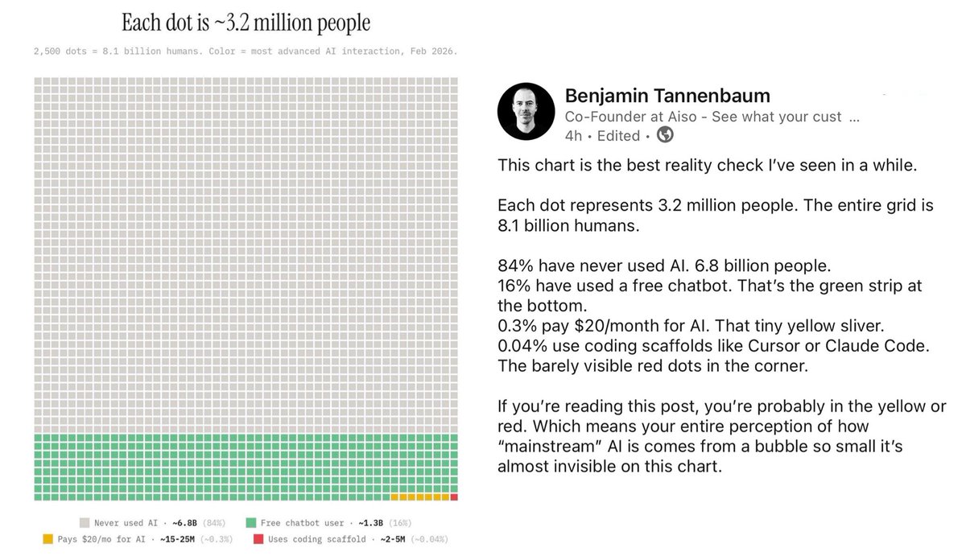Click the gray 'Never used AI' legend swatch
Image resolution: width=966 pixels, height=560 pixels.
pyautogui.click(x=85, y=523)
